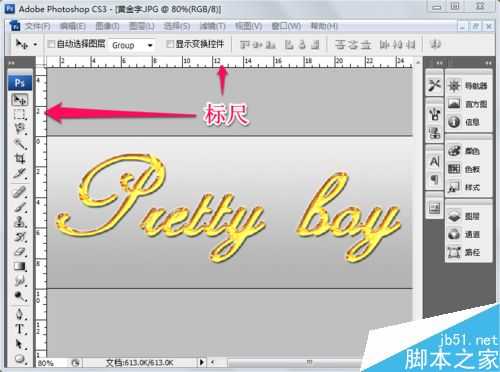
Task: Expand the toolbox with its double-arrow
Action: pyautogui.click(x=11, y=62)
